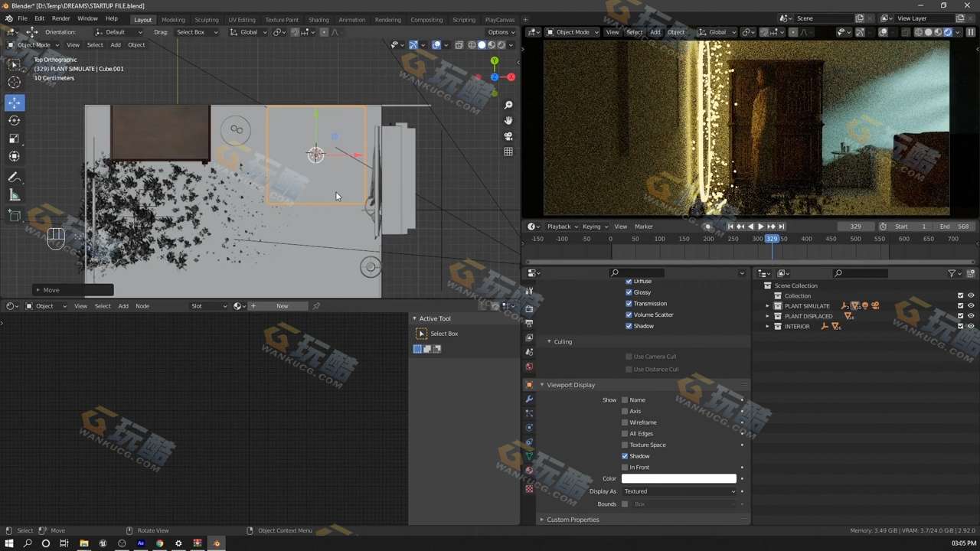Select the Annotate pencil tool
980x551 pixels.
click(15, 177)
